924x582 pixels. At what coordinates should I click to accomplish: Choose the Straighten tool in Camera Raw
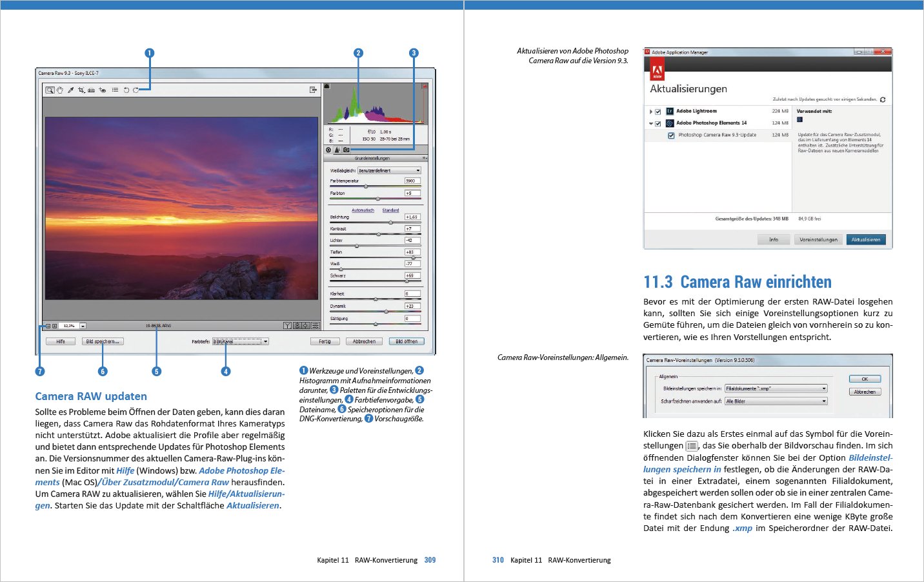pyautogui.click(x=92, y=90)
